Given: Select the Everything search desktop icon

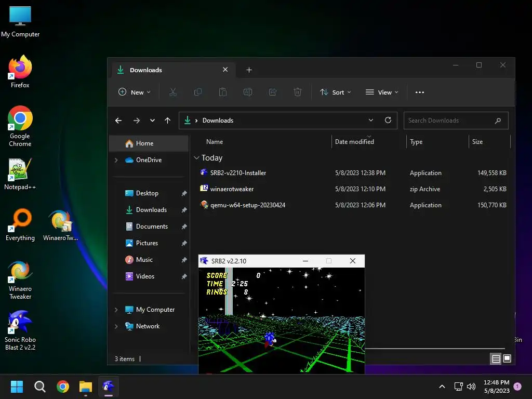Looking at the screenshot, I should (20, 224).
